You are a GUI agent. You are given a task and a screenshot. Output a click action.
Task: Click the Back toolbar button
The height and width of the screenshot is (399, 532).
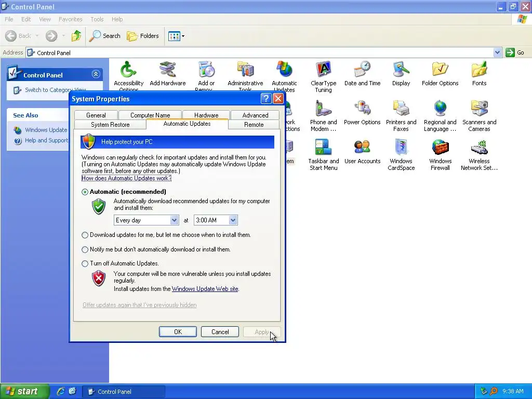[18, 36]
